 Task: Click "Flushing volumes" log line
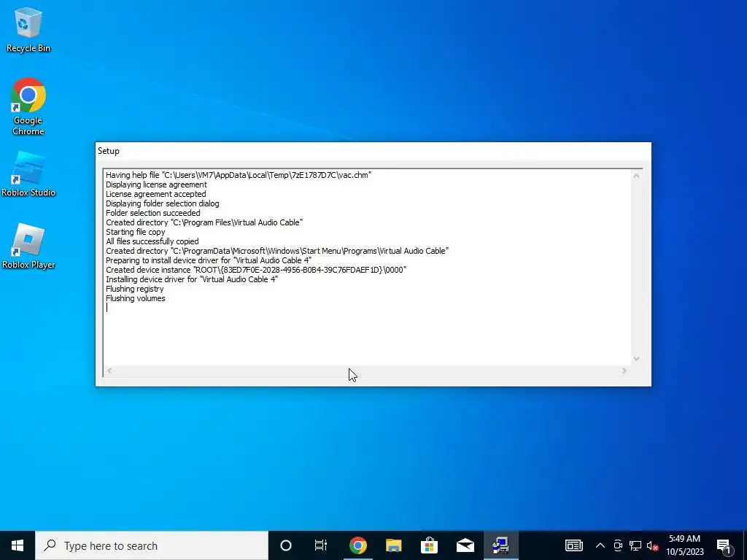135,298
